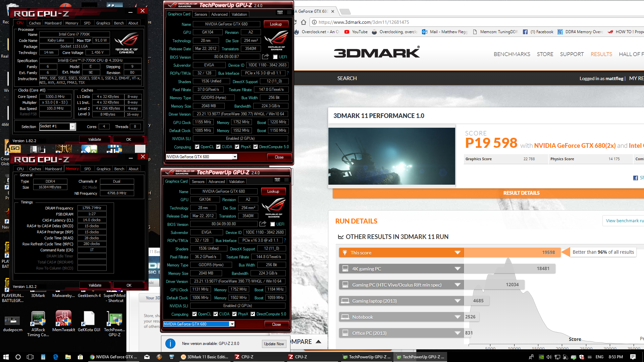Expand Office PC (2013) row

[457, 333]
